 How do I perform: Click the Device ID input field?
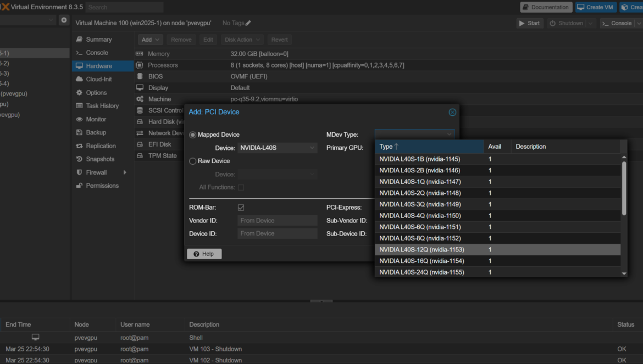[277, 233]
